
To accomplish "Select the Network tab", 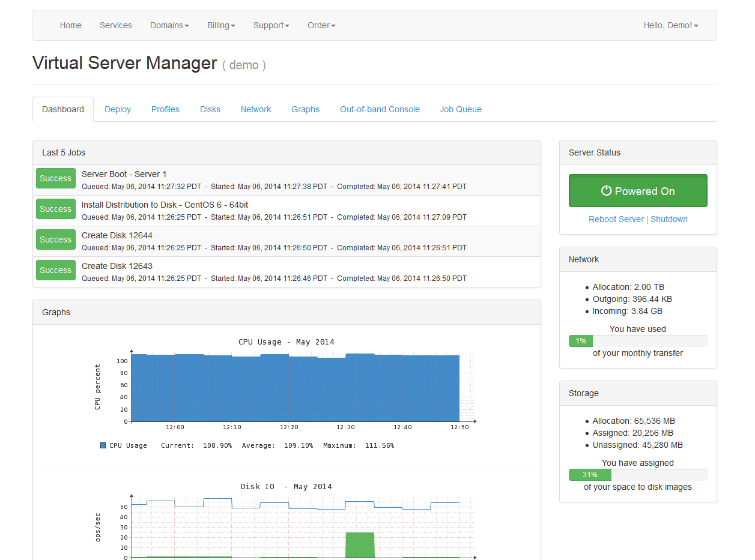I will [x=256, y=109].
